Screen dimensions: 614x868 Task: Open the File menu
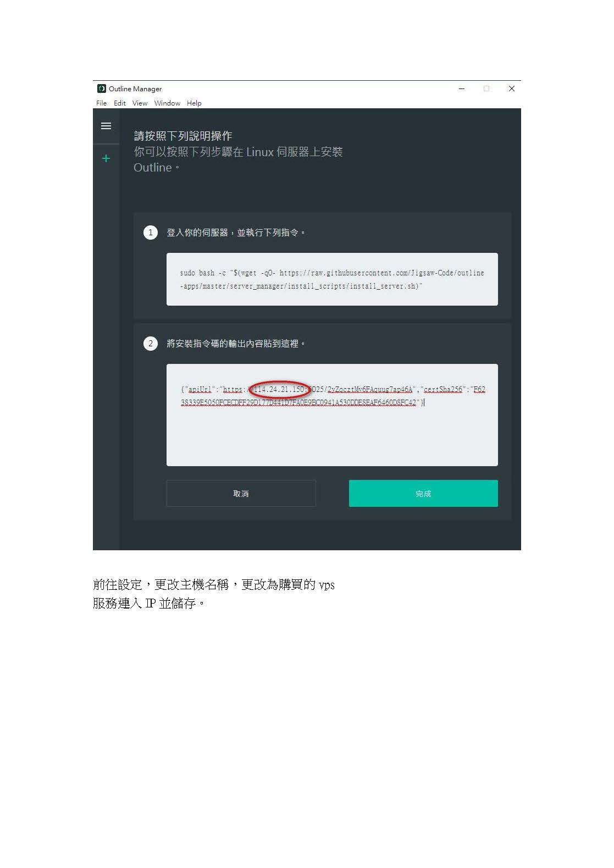pyautogui.click(x=101, y=103)
